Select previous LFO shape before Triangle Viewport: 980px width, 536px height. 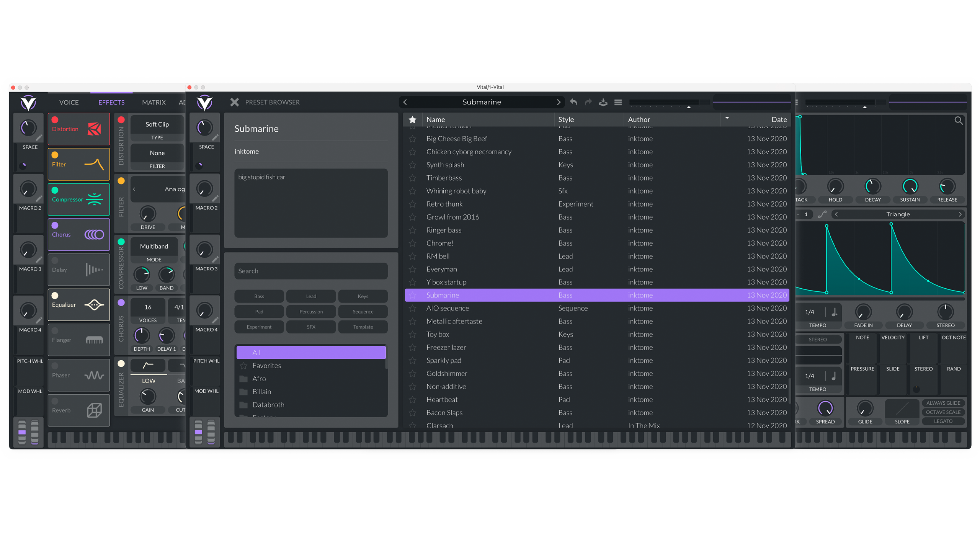point(836,214)
